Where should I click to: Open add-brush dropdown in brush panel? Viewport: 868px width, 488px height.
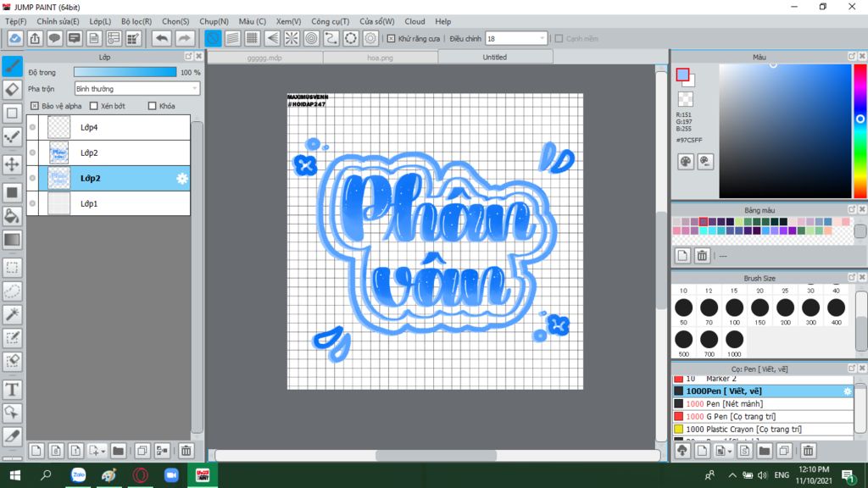pyautogui.click(x=722, y=451)
